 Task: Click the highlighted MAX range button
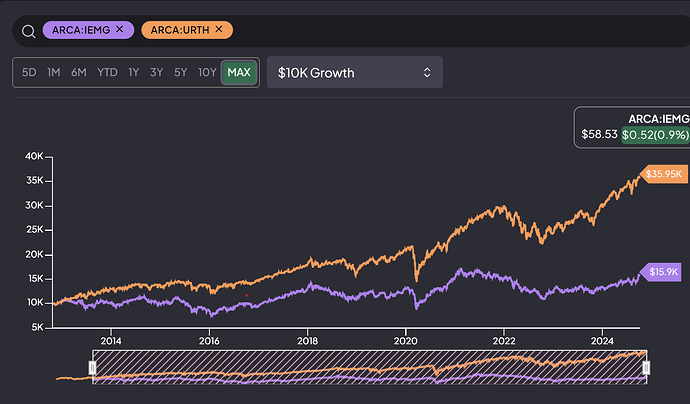click(x=239, y=72)
